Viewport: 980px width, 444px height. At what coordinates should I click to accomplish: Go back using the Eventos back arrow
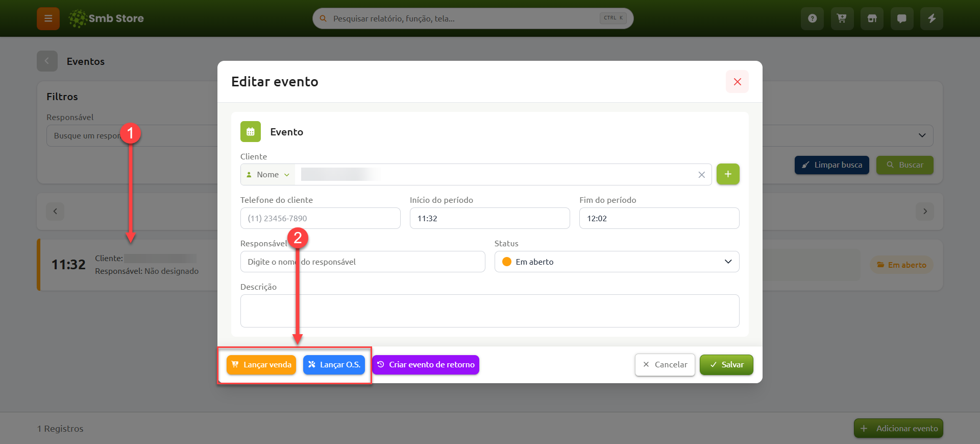[47, 61]
